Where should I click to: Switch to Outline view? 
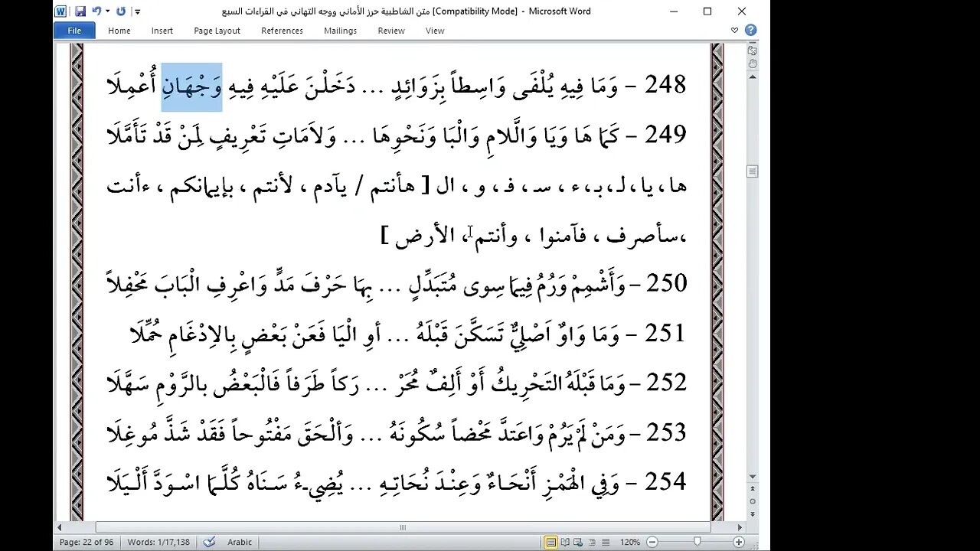click(x=590, y=542)
